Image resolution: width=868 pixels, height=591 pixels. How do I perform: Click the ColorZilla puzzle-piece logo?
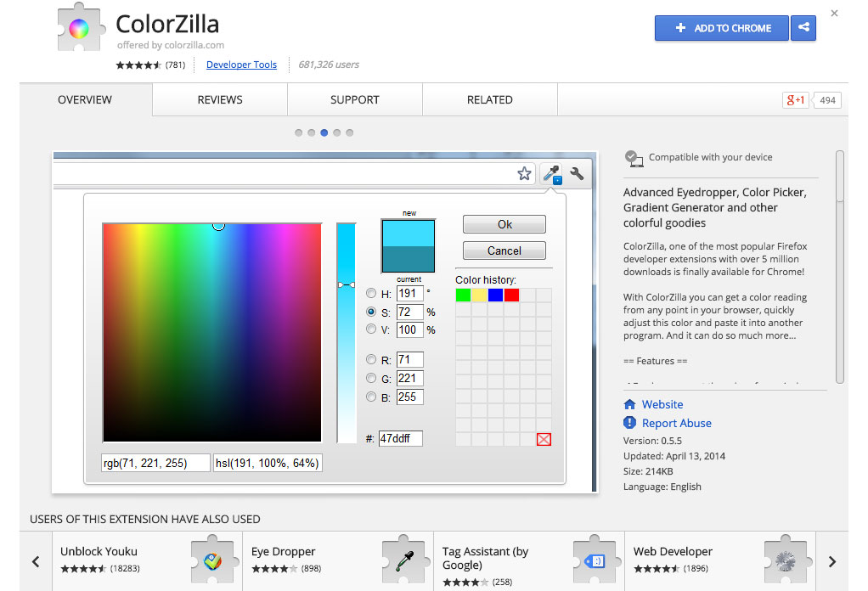tap(80, 28)
